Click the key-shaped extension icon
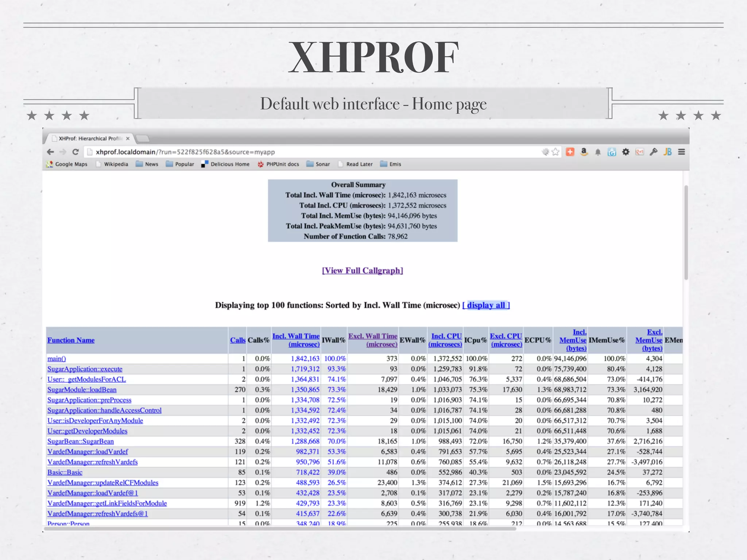747x560 pixels. click(x=654, y=152)
